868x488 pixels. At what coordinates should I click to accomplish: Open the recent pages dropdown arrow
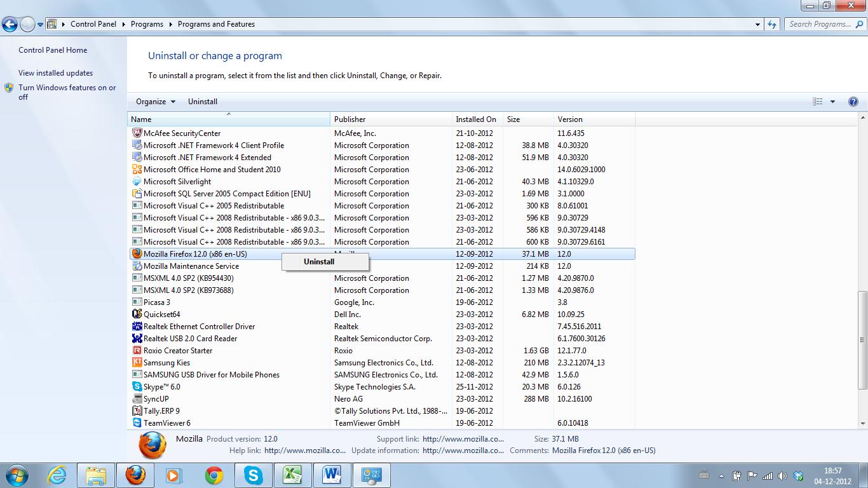pyautogui.click(x=41, y=25)
